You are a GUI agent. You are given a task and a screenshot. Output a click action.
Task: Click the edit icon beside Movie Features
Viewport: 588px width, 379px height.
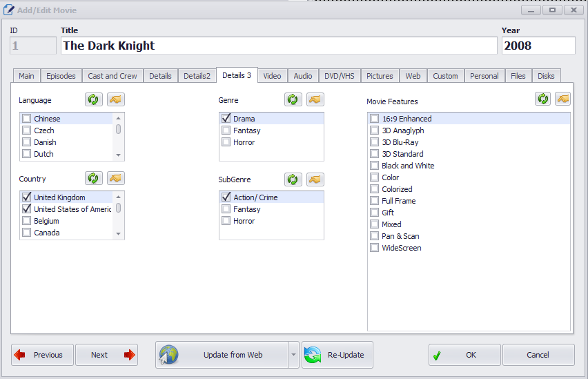(563, 99)
